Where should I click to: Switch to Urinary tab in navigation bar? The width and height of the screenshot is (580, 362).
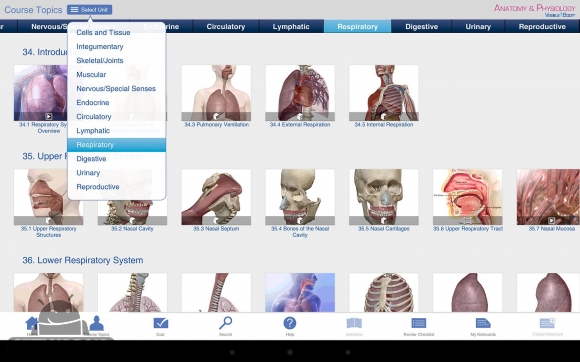(478, 27)
